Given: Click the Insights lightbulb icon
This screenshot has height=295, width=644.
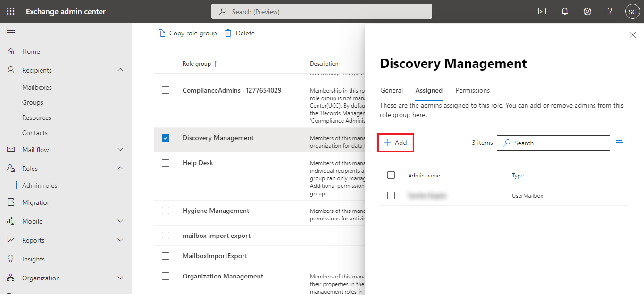Looking at the screenshot, I should pos(11,259).
